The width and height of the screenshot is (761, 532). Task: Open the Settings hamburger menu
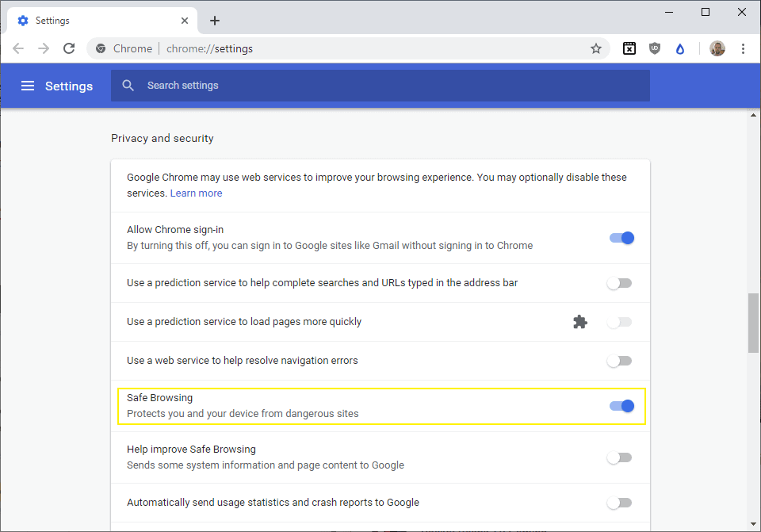(x=28, y=86)
